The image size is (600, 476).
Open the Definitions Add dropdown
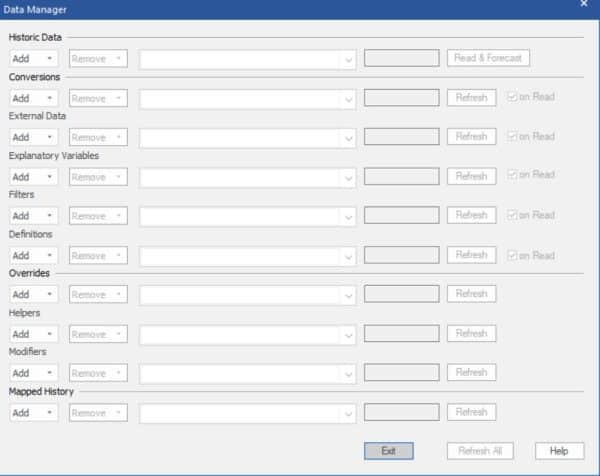coord(34,255)
